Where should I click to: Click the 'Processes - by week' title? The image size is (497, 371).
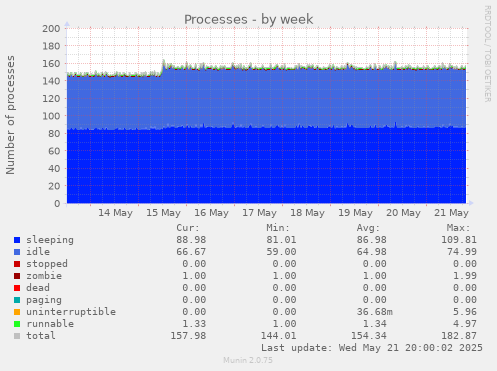249,19
